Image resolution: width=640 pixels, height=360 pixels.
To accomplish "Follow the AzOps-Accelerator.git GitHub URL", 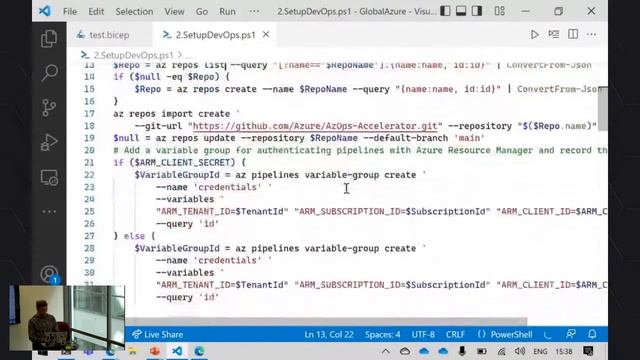I will pyautogui.click(x=315, y=126).
